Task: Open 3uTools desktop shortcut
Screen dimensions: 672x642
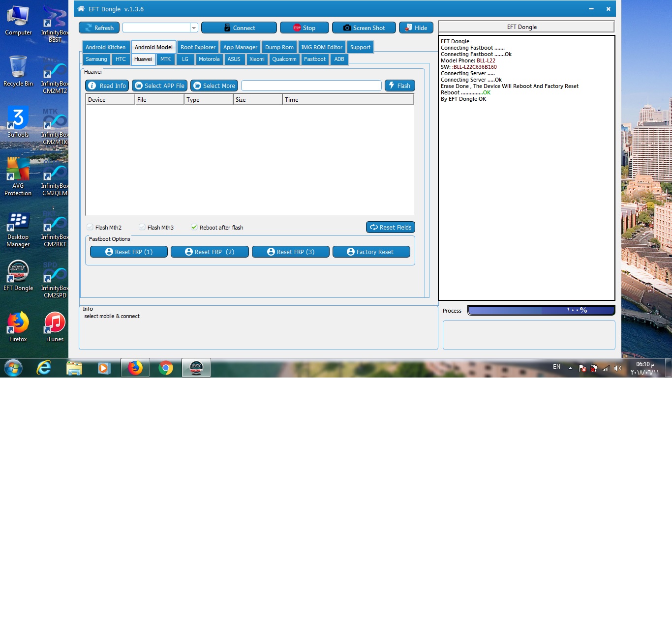Action: coord(18,122)
